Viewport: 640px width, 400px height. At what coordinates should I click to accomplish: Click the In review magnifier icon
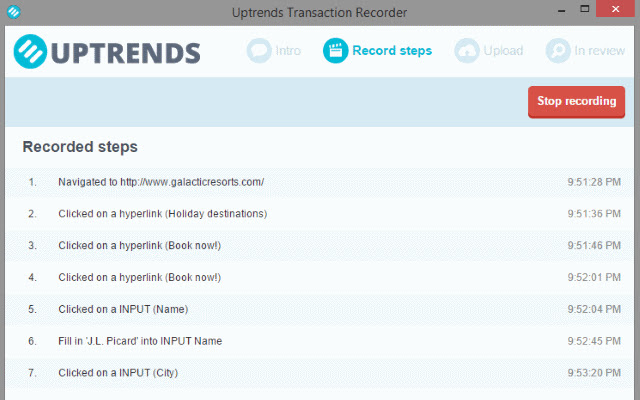pos(558,51)
